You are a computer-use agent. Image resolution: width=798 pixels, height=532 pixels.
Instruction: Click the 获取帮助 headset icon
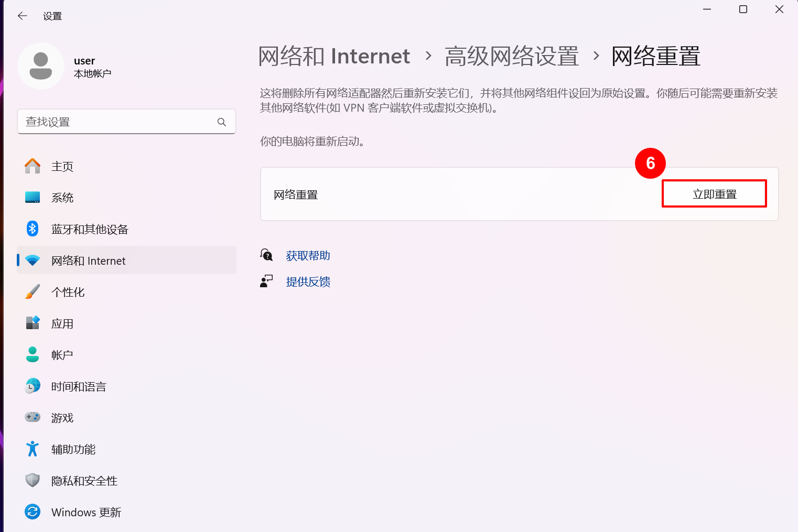click(267, 255)
